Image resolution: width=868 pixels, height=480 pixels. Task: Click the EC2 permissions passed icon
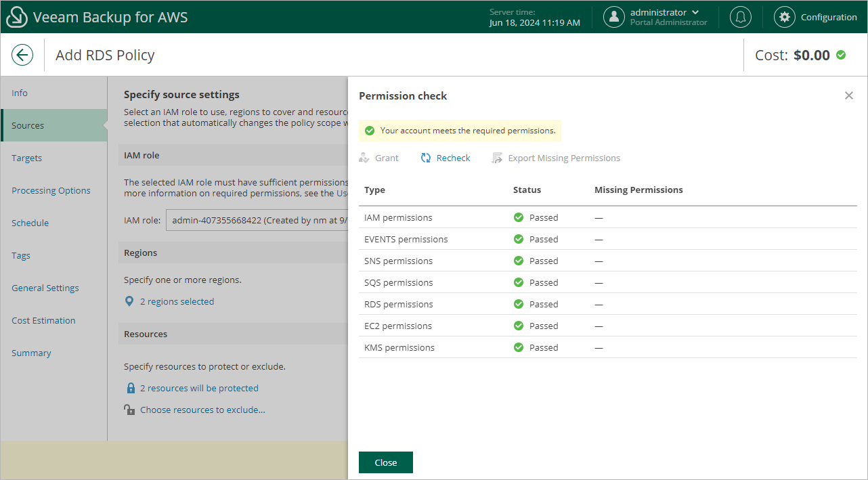tap(519, 326)
